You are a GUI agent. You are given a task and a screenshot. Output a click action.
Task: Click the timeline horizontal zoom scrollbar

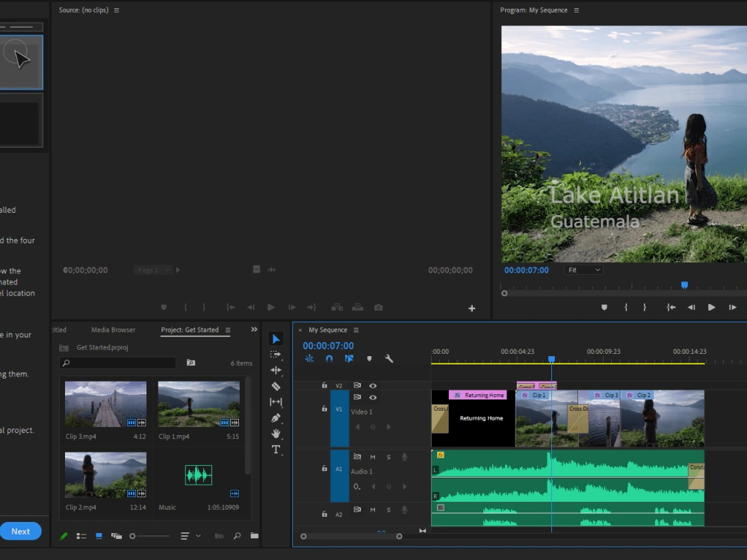coord(351,536)
